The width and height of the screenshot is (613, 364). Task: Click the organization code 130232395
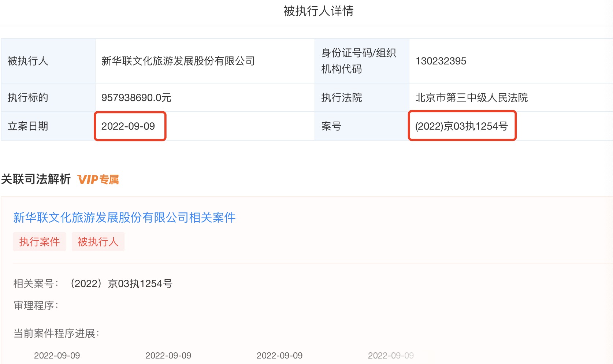(x=441, y=61)
